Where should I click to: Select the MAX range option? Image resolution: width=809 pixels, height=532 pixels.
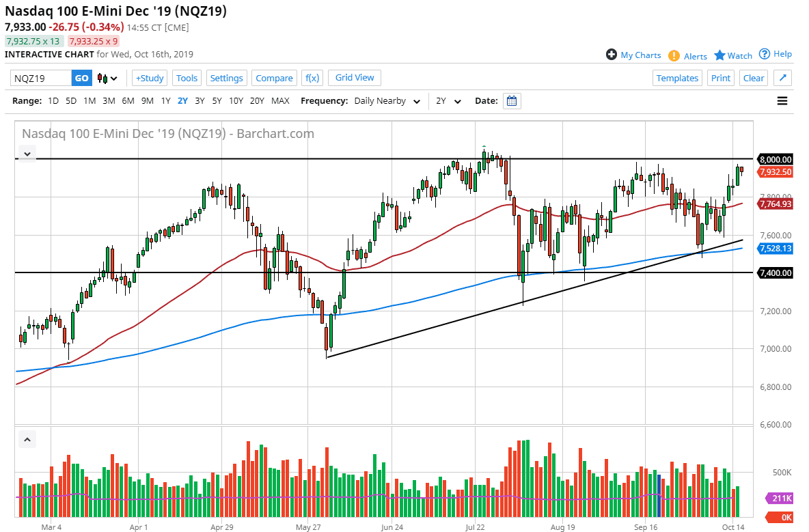(280, 100)
